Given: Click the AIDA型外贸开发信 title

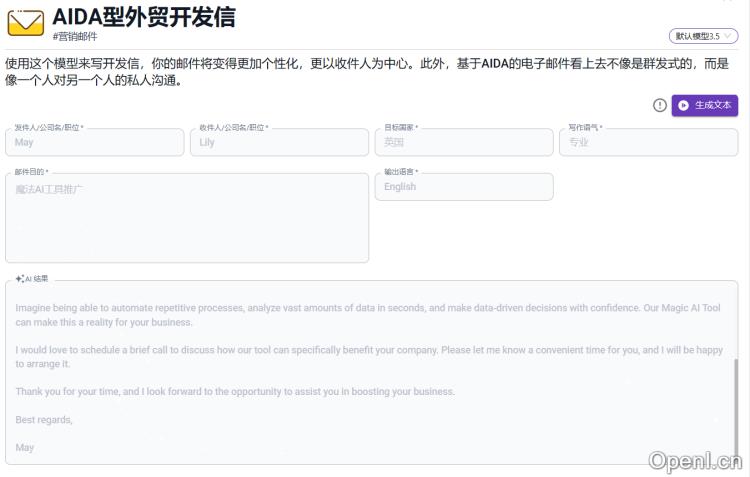Looking at the screenshot, I should pyautogui.click(x=143, y=16).
